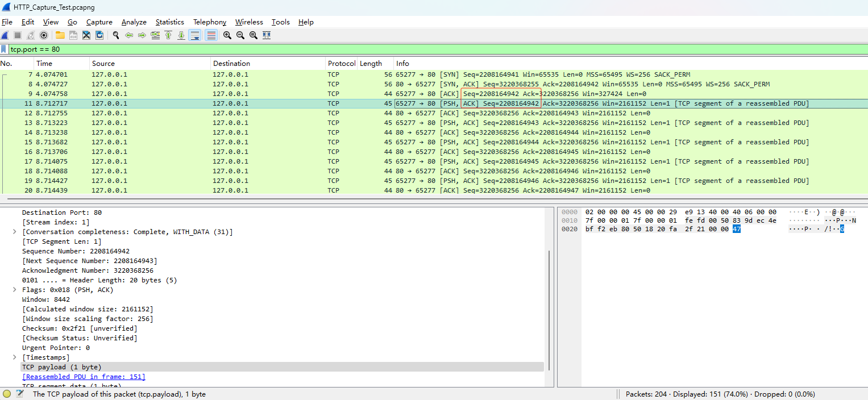
Task: Click the resize columns to content icon
Action: point(267,35)
